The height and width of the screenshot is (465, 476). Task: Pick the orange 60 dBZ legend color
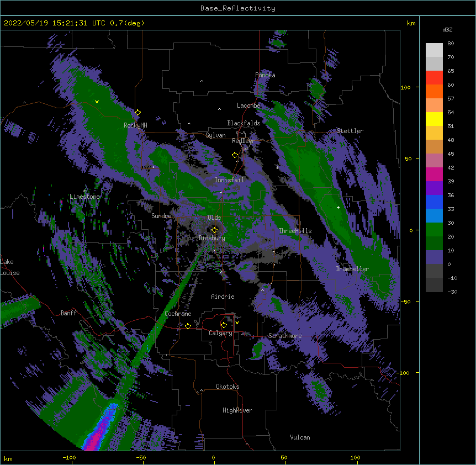pos(434,91)
